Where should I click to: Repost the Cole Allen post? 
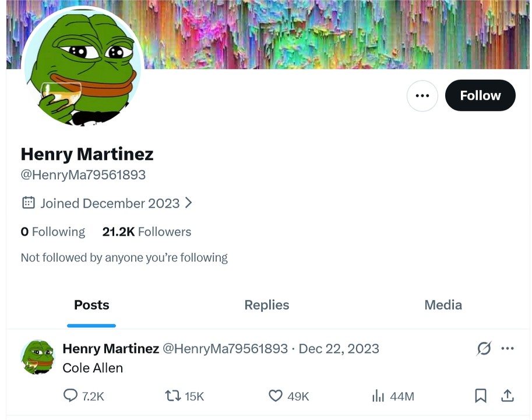coord(173,396)
